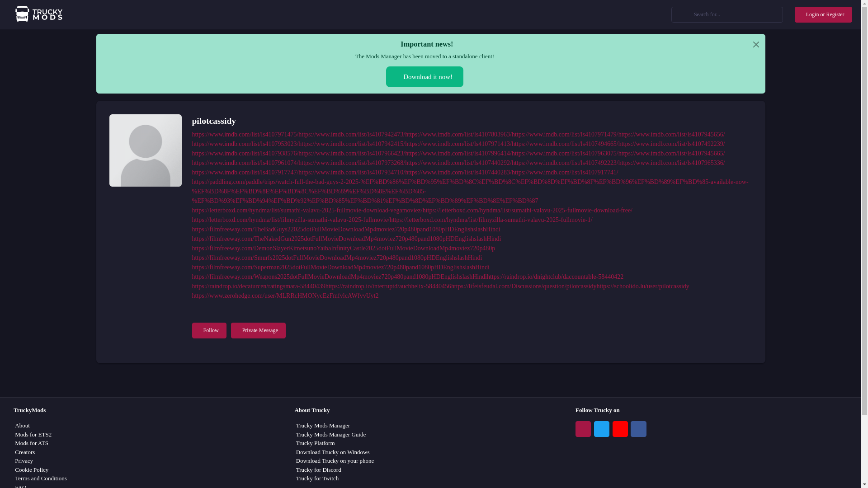Send a Private Message to pilotcassidy
868x488 pixels.
258,330
